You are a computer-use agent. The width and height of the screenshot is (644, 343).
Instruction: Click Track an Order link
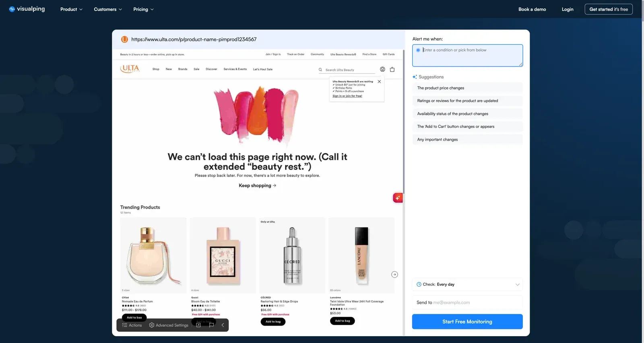pos(295,54)
